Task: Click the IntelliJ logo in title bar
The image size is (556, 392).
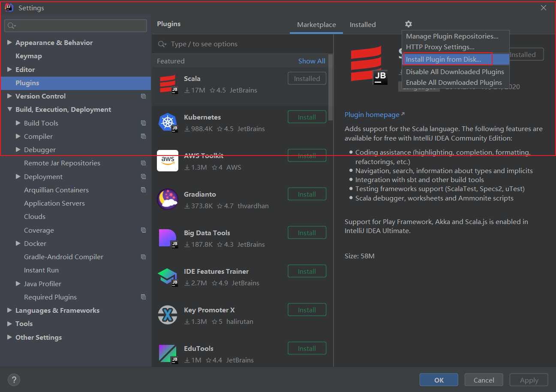Action: (x=9, y=8)
